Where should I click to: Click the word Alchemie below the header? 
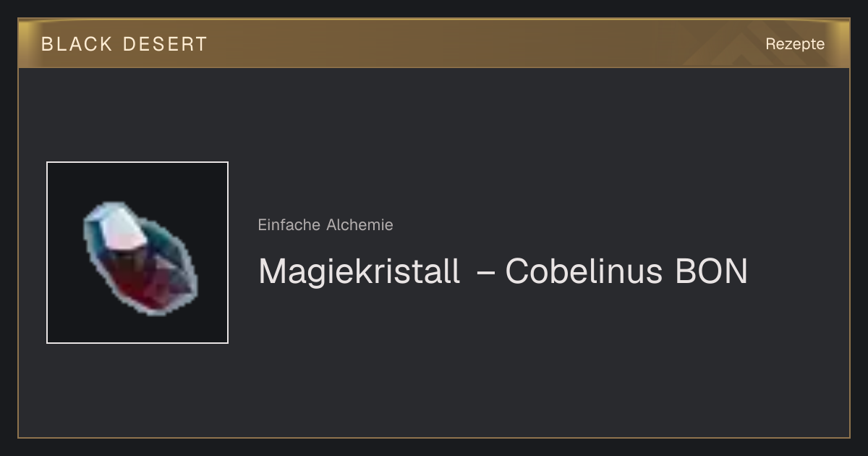359,225
